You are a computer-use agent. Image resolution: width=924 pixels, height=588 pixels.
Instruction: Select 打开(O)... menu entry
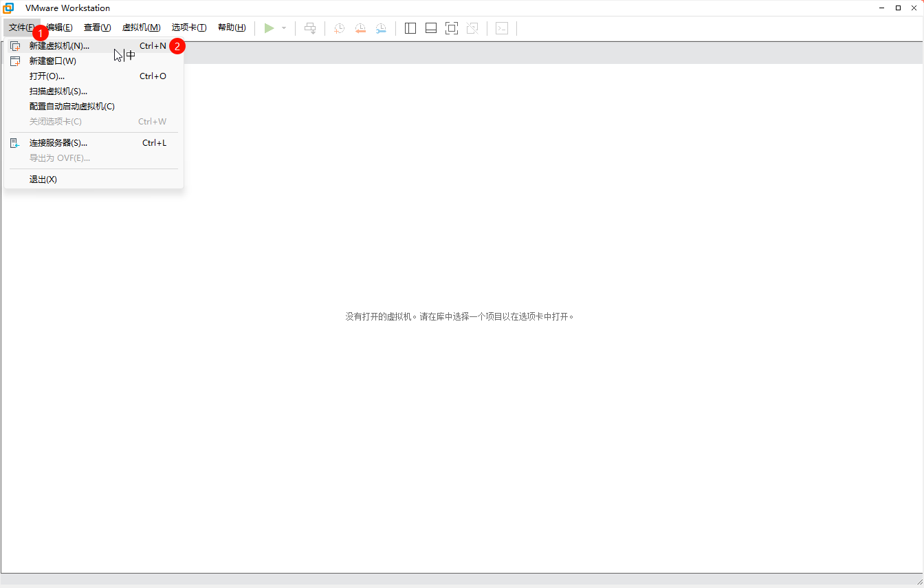[93, 76]
